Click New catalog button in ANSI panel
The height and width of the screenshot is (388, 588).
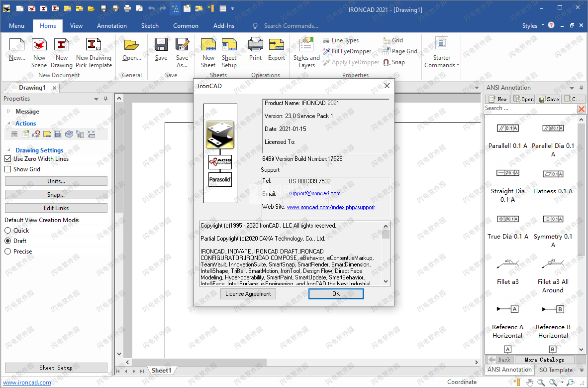click(497, 99)
